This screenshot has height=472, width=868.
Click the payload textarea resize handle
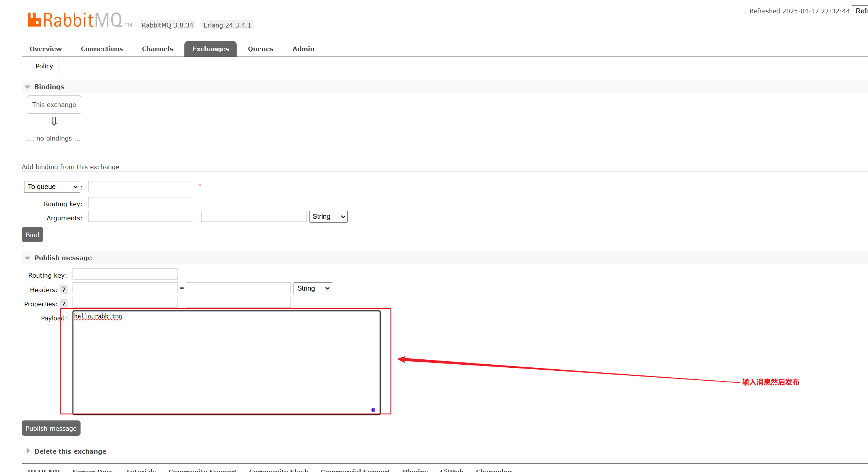point(378,412)
